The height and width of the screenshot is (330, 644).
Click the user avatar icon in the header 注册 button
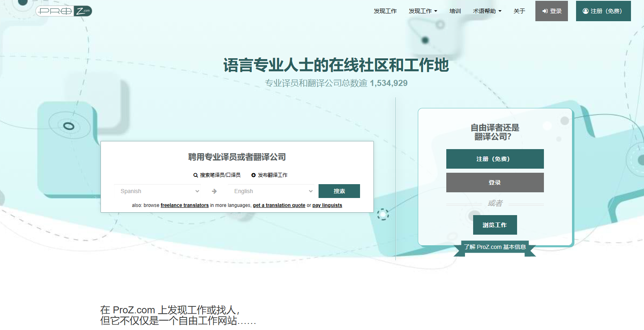point(585,11)
